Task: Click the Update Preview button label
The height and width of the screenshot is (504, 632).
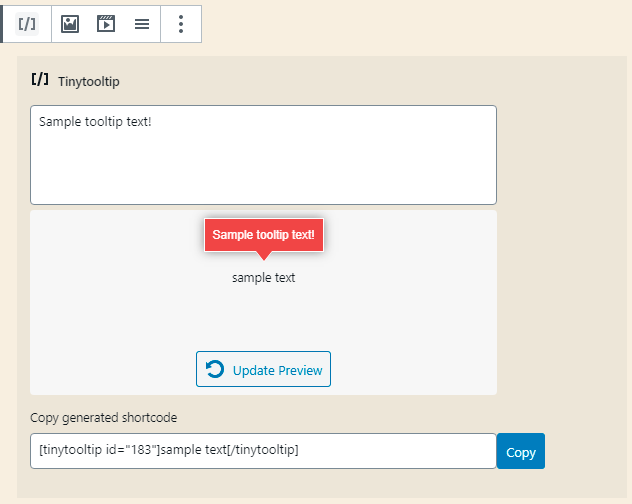Action: [277, 370]
